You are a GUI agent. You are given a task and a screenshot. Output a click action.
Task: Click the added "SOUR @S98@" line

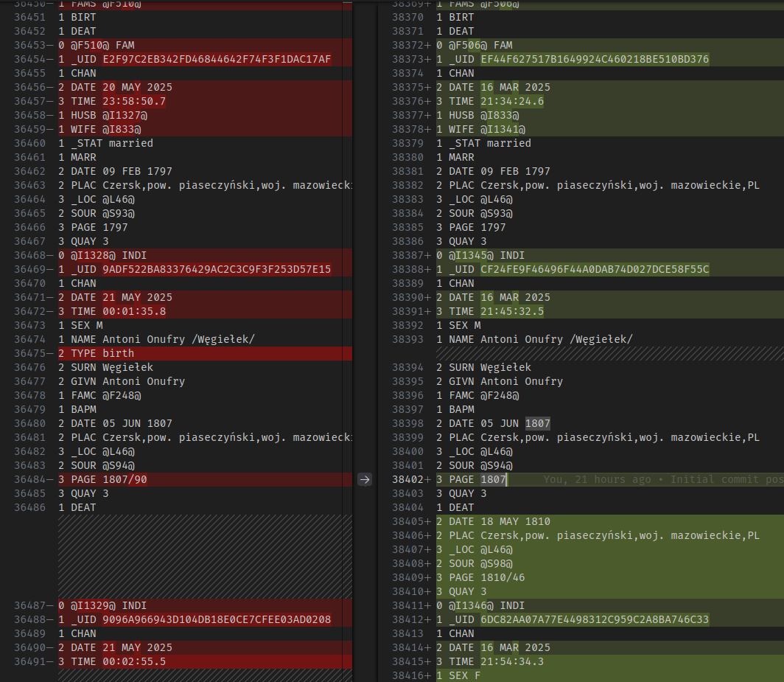(x=480, y=563)
